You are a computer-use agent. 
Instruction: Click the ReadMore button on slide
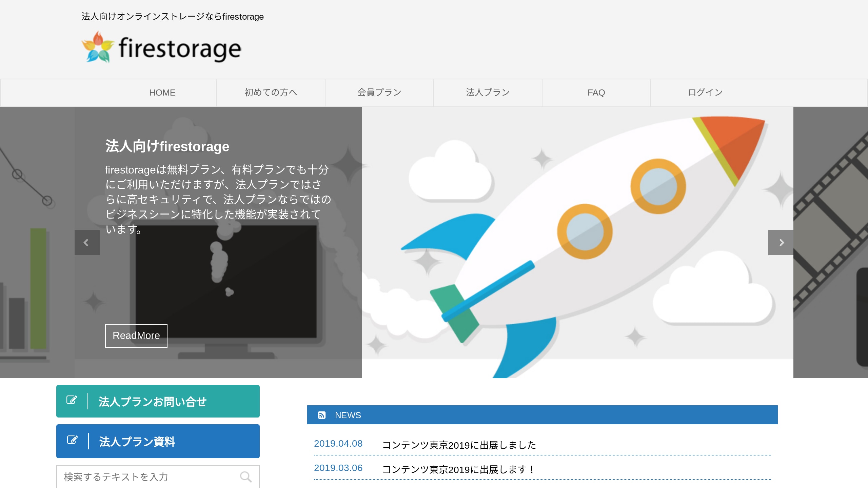(x=136, y=335)
